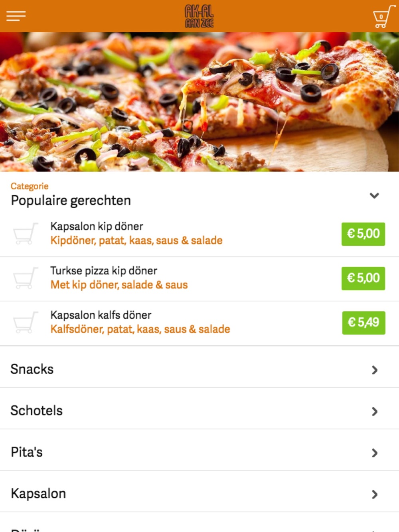399x532 pixels.
Task: Click the €5,00 Turkse pizza price button
Action: [363, 278]
